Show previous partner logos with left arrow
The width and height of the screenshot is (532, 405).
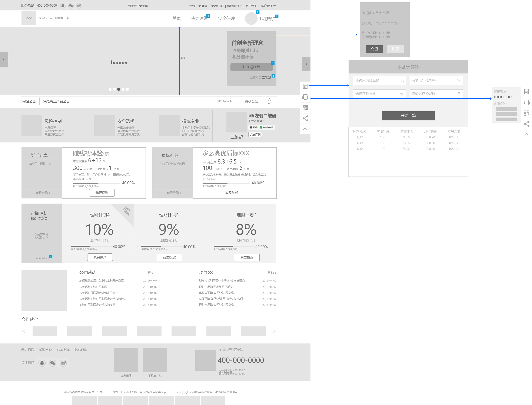[23, 331]
